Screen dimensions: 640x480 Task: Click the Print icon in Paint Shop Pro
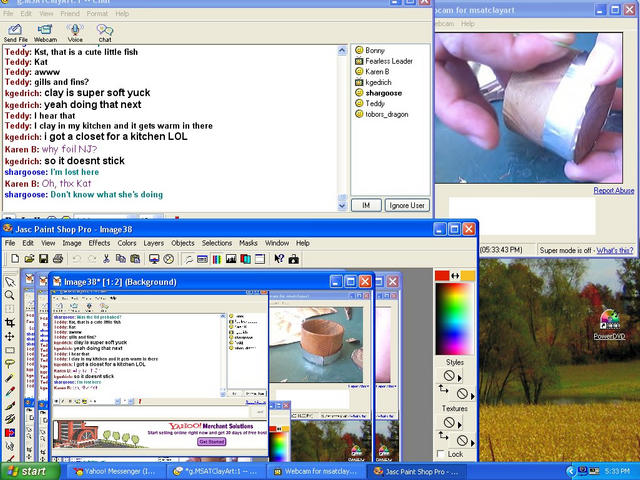click(x=58, y=259)
